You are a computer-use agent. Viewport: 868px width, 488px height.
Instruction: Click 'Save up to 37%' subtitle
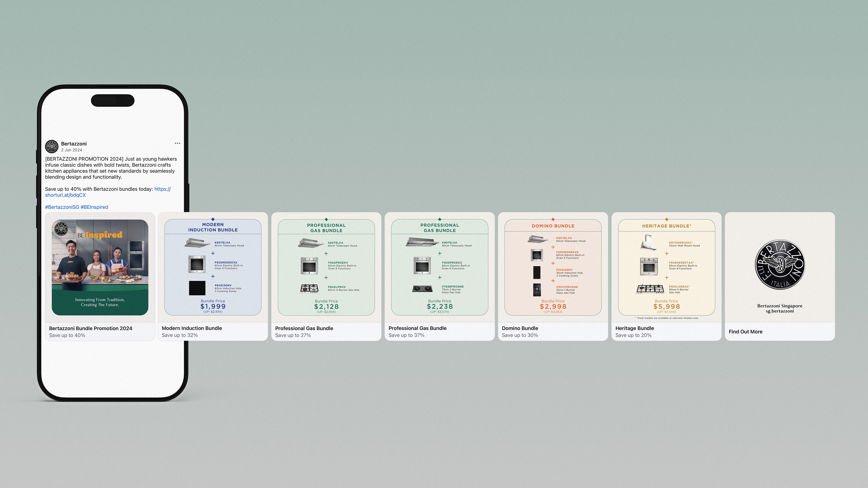click(406, 335)
